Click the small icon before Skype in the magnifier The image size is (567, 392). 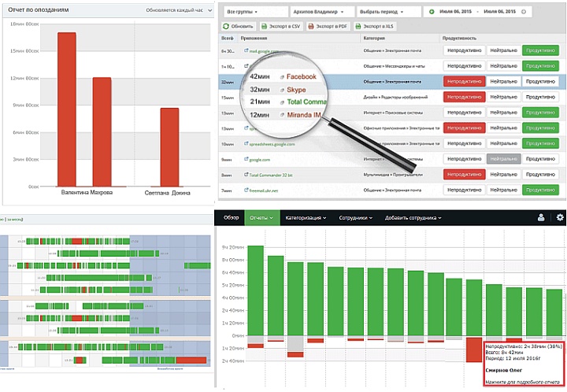point(282,91)
